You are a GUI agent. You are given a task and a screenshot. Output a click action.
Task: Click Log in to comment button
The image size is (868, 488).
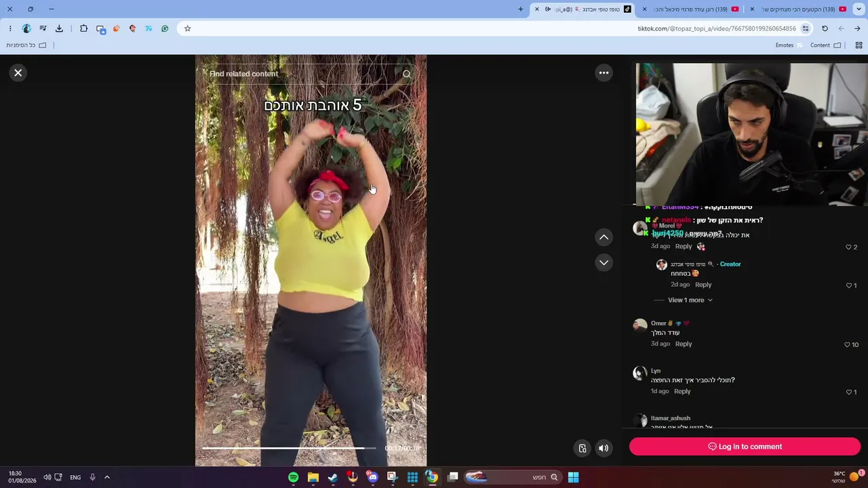tap(745, 447)
